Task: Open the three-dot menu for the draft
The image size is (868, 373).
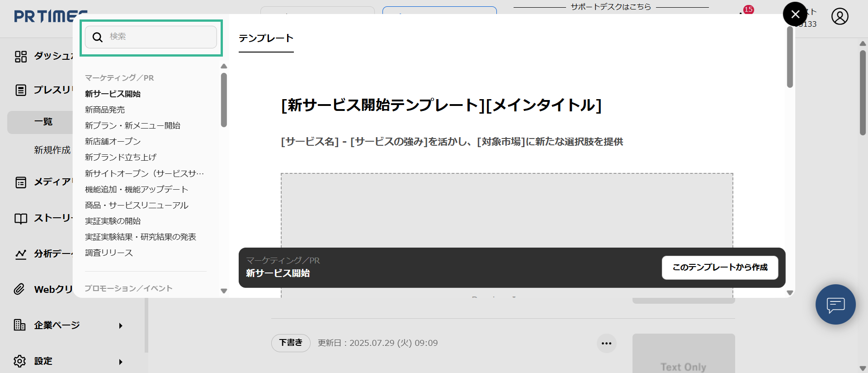Action: pos(607,344)
